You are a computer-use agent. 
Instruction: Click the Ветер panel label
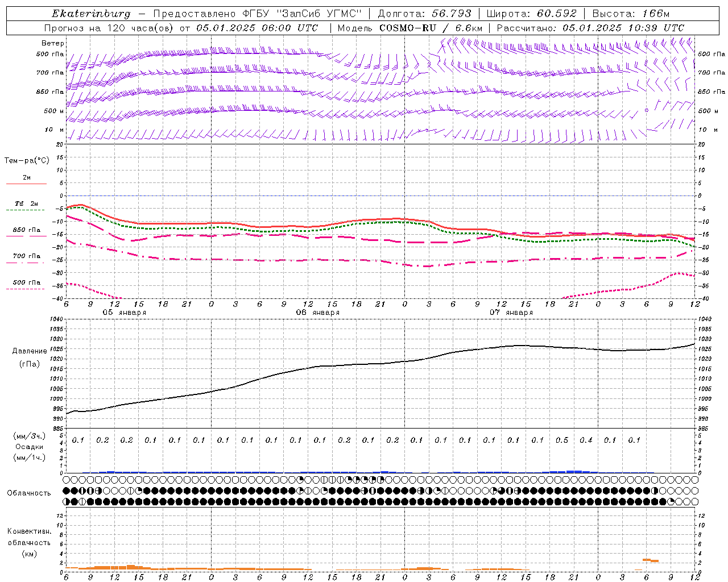coord(52,43)
